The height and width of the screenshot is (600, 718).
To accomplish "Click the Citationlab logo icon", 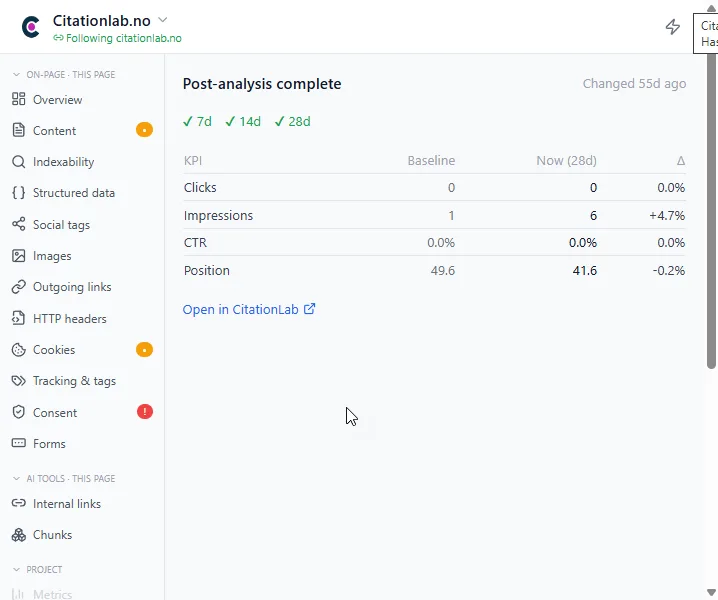I will tap(31, 27).
